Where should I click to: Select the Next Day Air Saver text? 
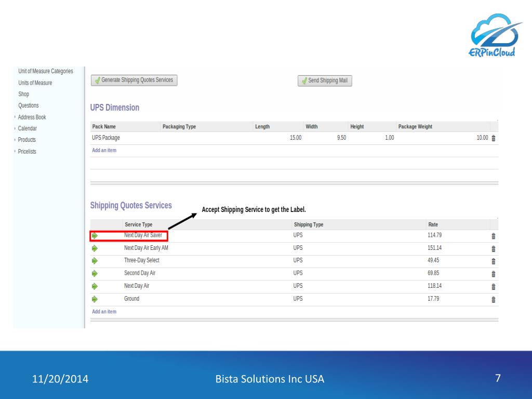(x=143, y=235)
